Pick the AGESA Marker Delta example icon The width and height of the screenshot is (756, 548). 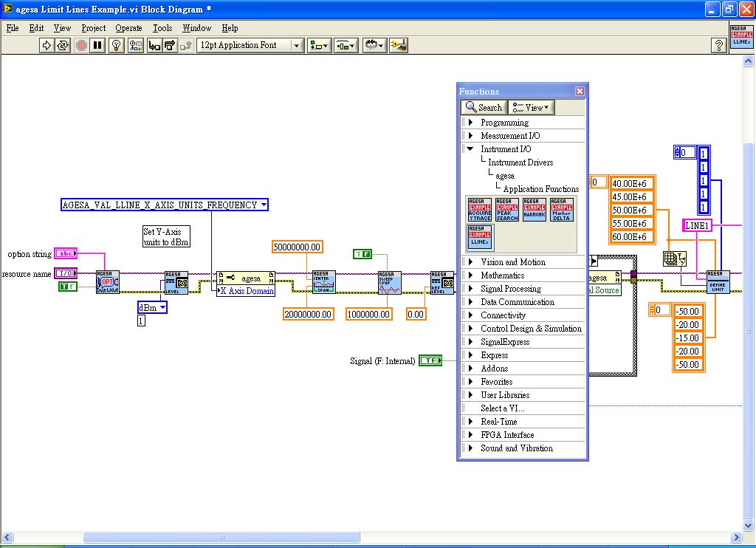pos(561,210)
